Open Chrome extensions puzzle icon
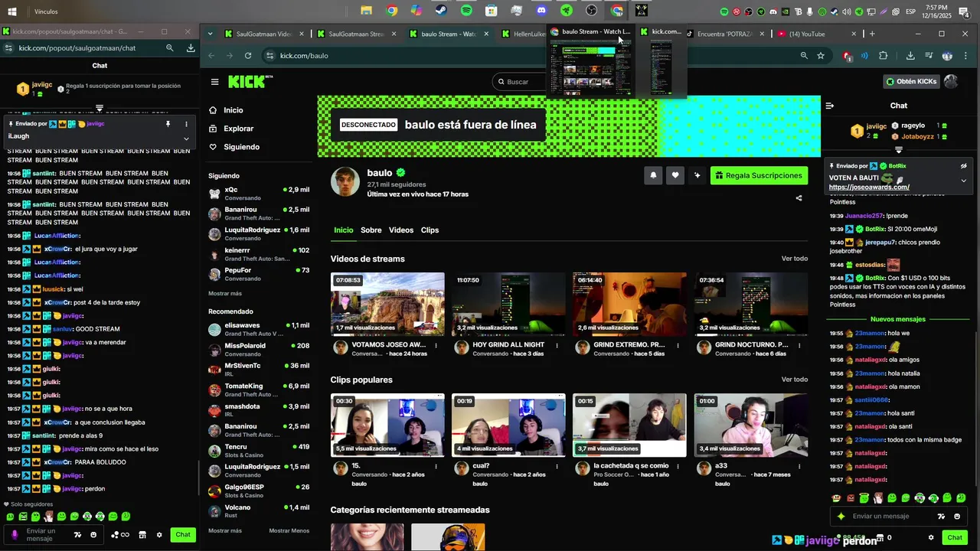The width and height of the screenshot is (980, 551). [x=883, y=56]
